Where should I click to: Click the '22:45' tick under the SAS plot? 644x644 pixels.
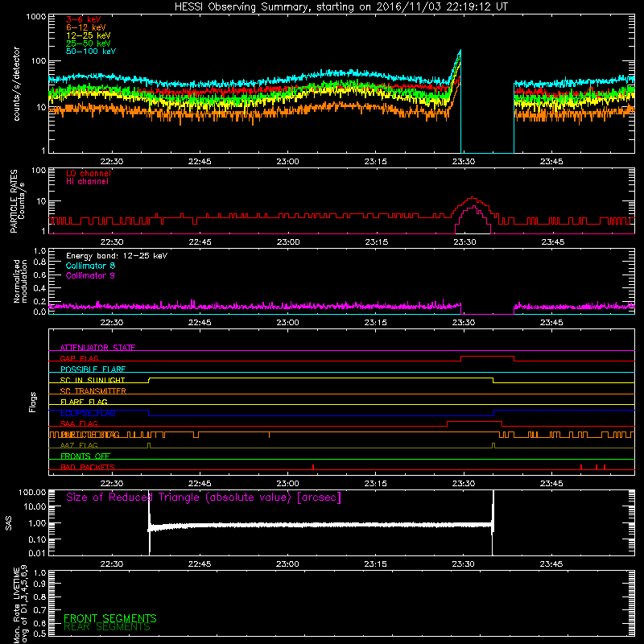pyautogui.click(x=200, y=564)
